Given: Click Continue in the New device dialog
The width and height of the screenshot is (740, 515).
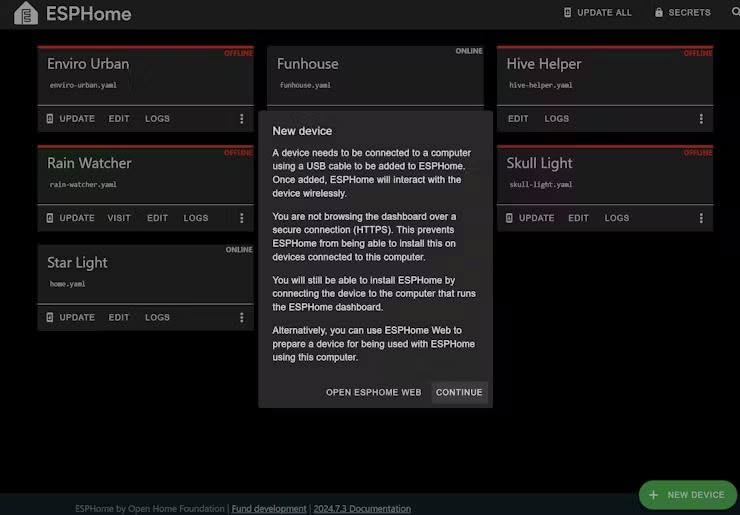Looking at the screenshot, I should (x=459, y=392).
